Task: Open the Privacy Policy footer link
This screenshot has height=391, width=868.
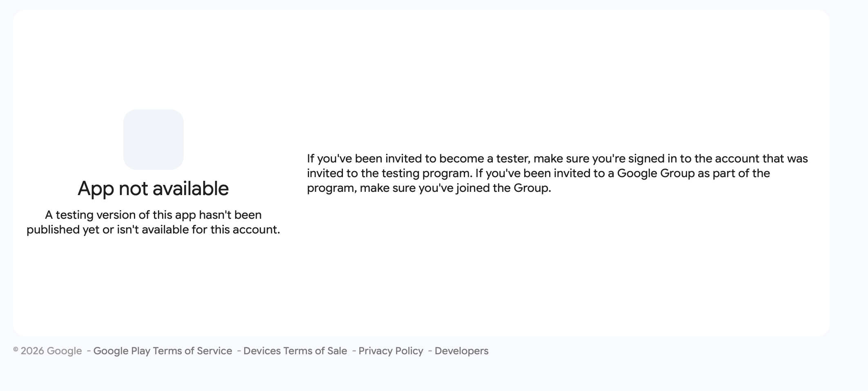Action: pos(391,351)
